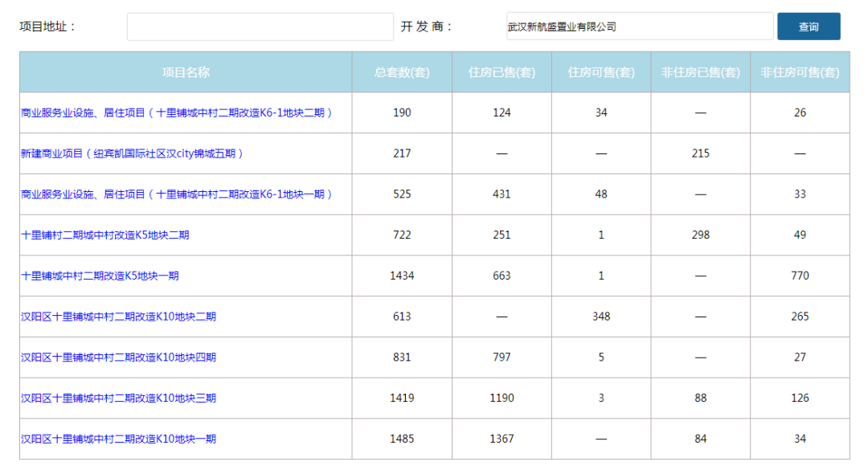The image size is (868, 470).
Task: Open the K6-1地块一期 project link
Action: click(x=176, y=194)
